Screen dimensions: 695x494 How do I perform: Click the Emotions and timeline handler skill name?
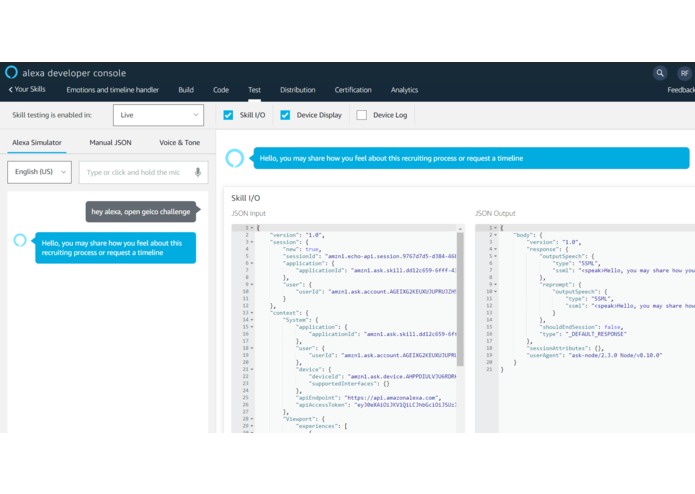tap(113, 90)
